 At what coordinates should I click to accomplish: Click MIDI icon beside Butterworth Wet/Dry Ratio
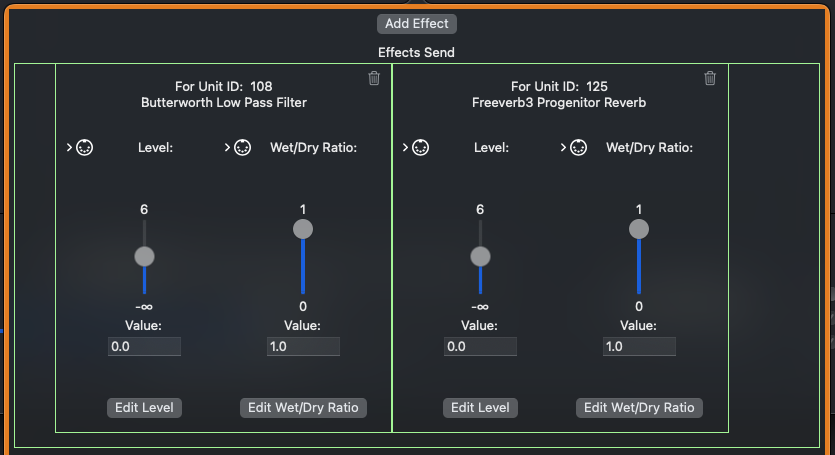(242, 148)
